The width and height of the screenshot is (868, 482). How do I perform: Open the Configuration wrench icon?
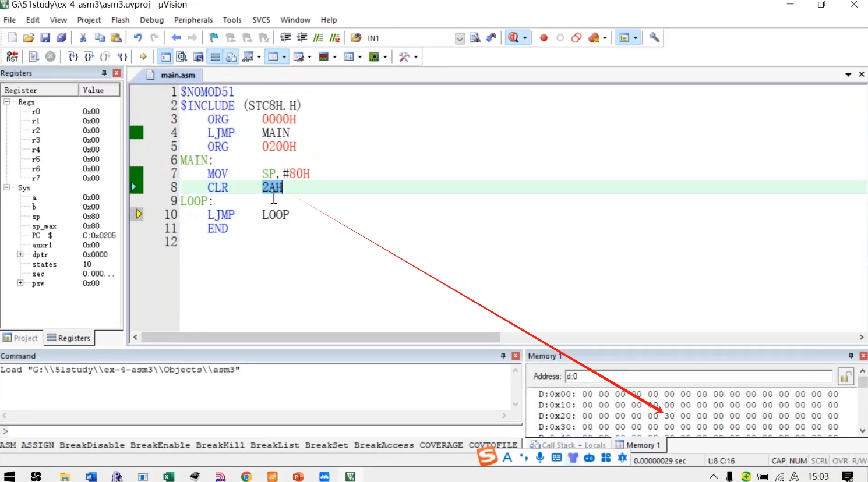[x=654, y=38]
